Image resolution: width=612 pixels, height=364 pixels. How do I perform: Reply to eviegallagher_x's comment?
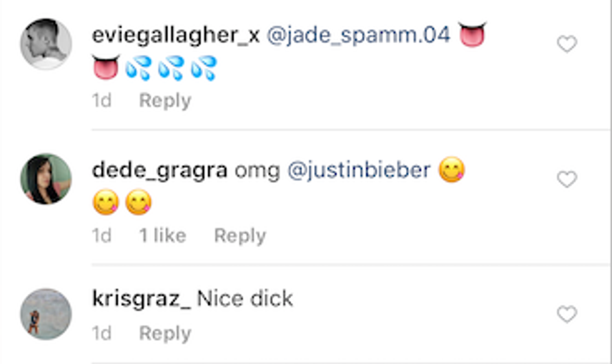[x=165, y=101]
